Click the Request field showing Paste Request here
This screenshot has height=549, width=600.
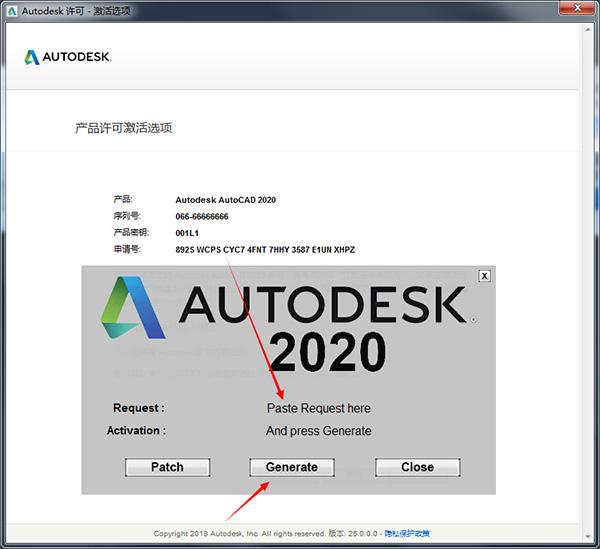point(319,408)
